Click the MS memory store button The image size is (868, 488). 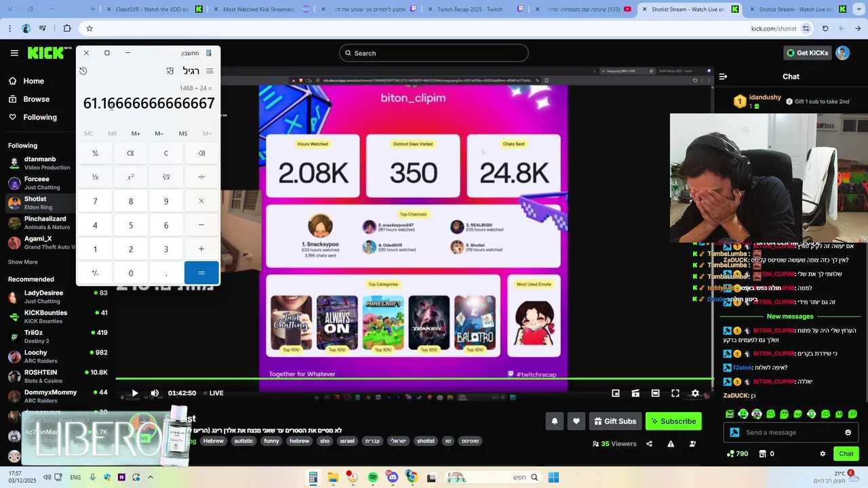pyautogui.click(x=183, y=134)
